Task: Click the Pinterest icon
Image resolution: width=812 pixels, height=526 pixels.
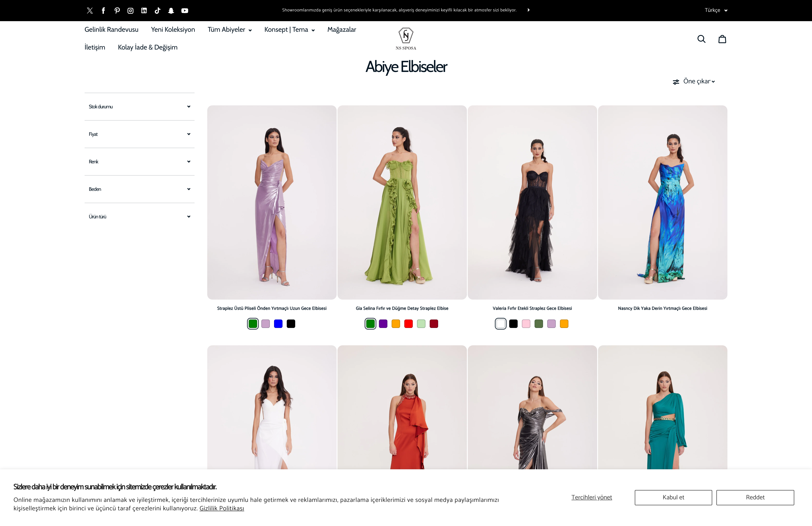Action: (x=117, y=11)
